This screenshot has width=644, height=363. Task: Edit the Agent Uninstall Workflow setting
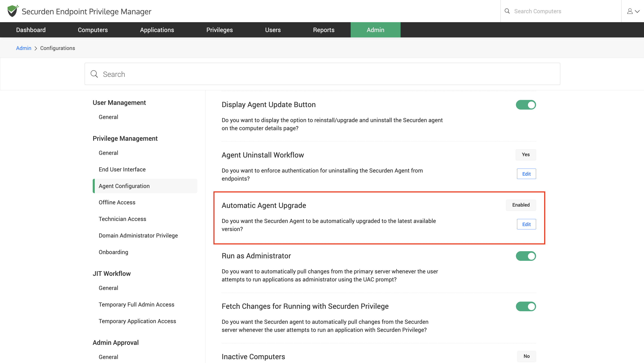526,174
